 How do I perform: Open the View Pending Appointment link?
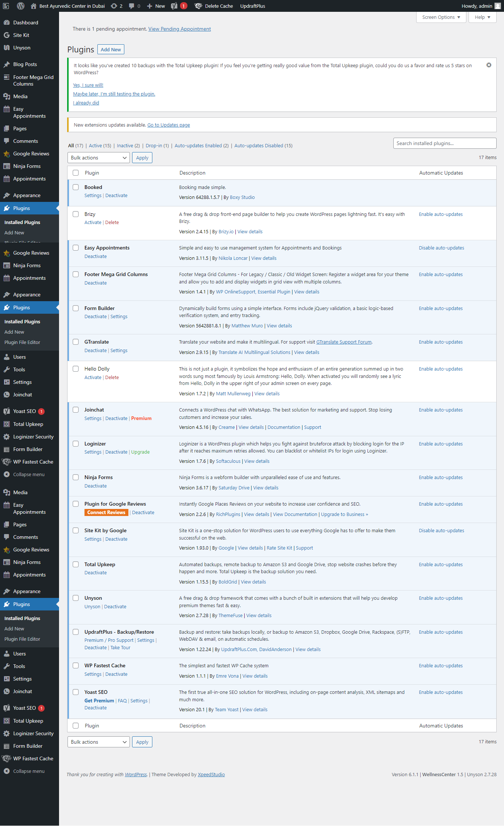pos(180,29)
